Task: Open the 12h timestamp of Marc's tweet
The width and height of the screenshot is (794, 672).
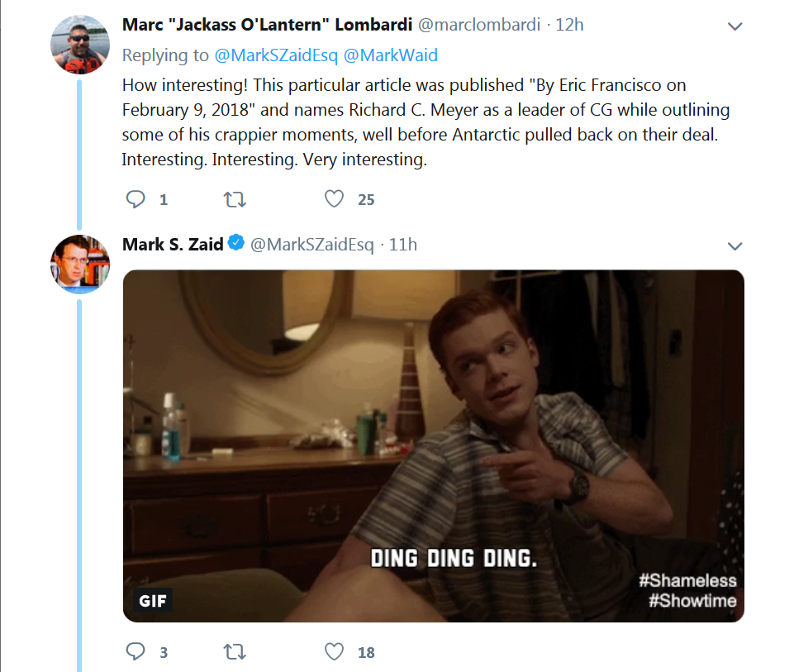Action: (x=569, y=24)
